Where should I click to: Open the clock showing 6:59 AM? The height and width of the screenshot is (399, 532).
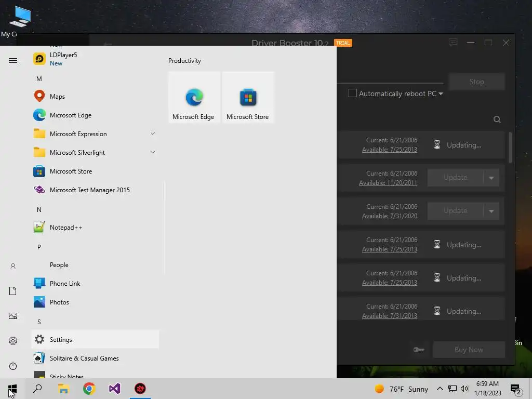point(487,389)
